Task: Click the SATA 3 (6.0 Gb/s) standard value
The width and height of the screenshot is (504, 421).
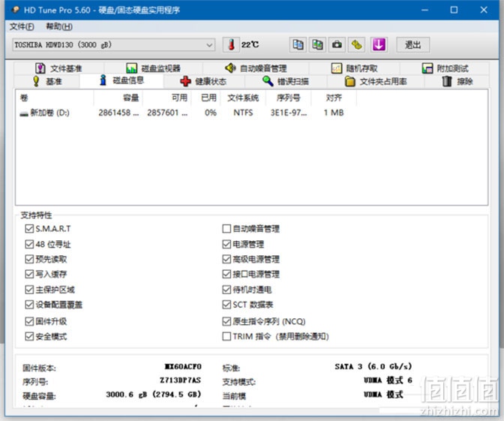Action: pos(373,366)
